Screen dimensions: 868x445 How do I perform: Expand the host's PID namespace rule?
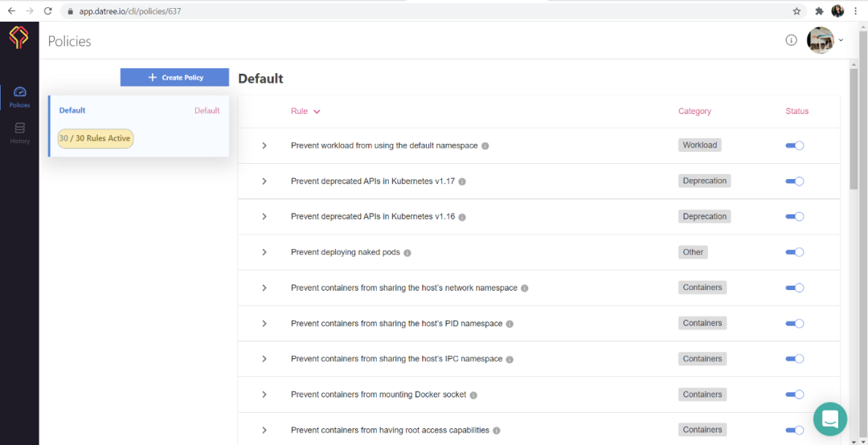(x=264, y=323)
